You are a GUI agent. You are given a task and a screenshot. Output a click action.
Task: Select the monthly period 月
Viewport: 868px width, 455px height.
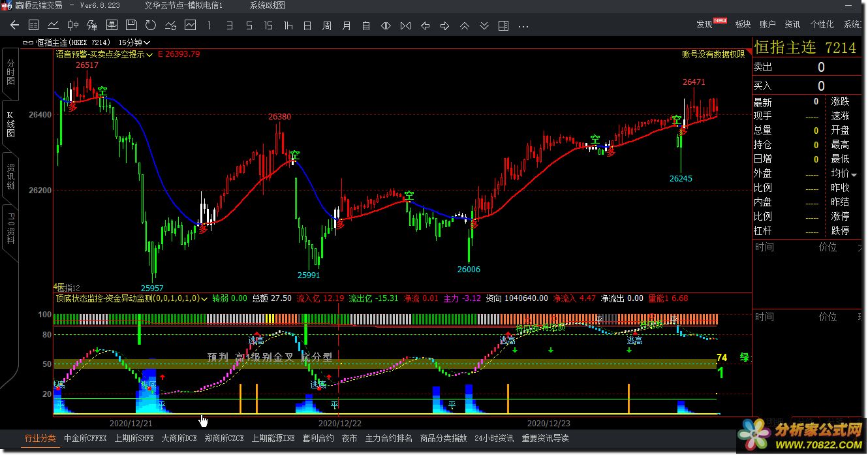coord(347,25)
